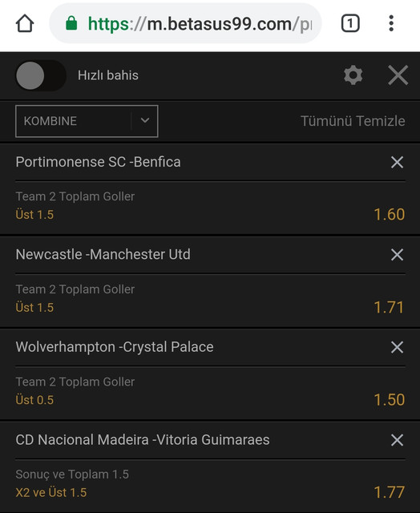This screenshot has height=513, width=420.
Task: Click the green padlock security icon
Action: (x=71, y=23)
